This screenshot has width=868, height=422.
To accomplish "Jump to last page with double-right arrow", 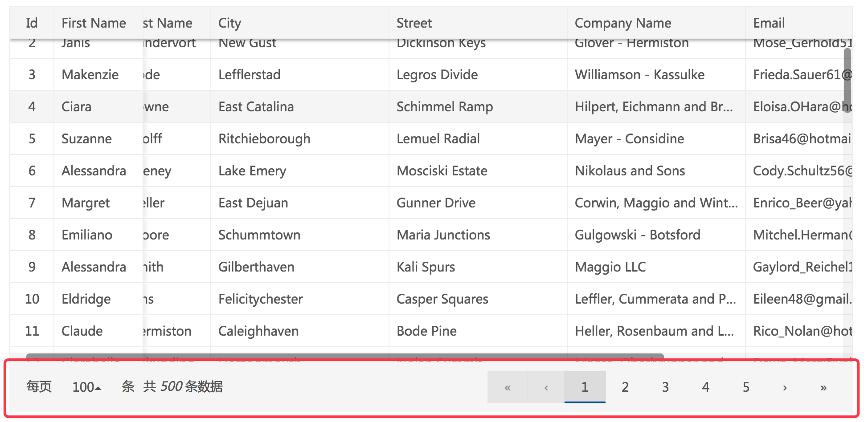I will (x=823, y=387).
